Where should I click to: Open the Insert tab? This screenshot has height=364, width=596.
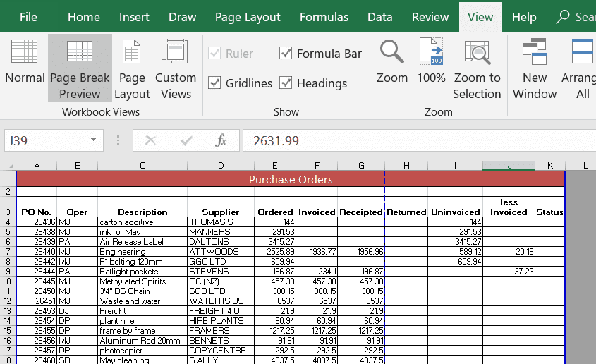click(134, 17)
